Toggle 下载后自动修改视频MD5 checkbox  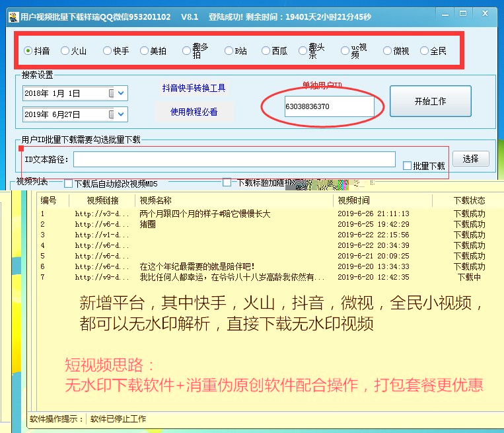[x=68, y=183]
